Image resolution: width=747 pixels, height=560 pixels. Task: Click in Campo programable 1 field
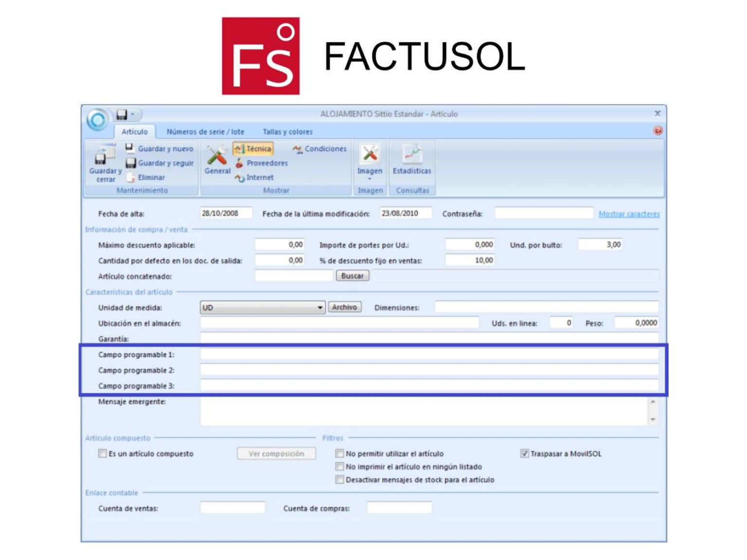click(429, 354)
